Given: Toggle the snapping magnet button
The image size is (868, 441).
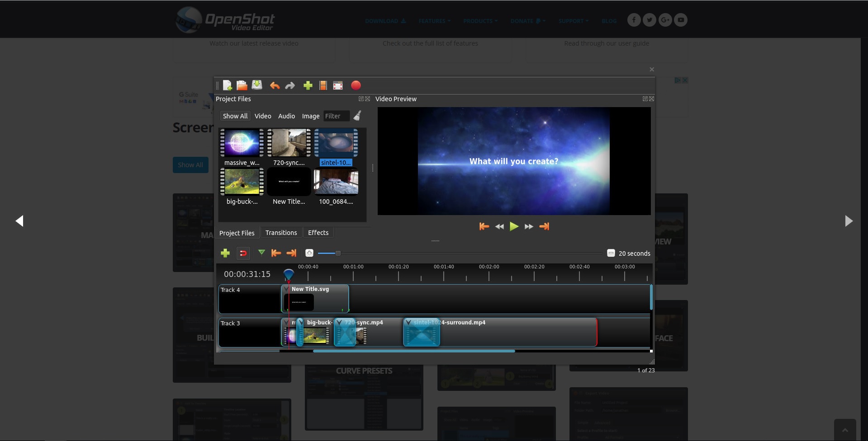Looking at the screenshot, I should [243, 253].
